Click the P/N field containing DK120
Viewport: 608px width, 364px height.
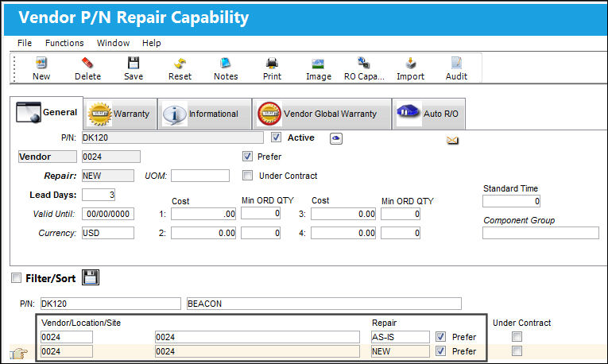pos(172,137)
